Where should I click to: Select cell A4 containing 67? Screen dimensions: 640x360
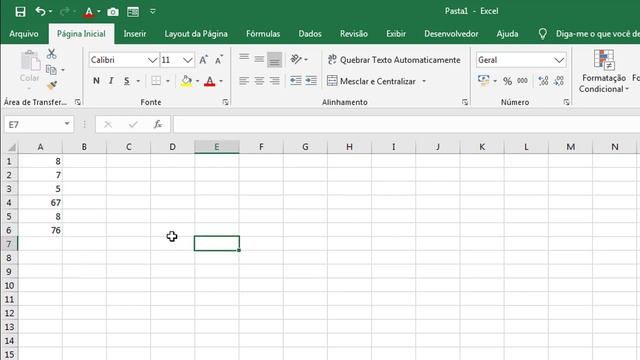[x=40, y=202]
